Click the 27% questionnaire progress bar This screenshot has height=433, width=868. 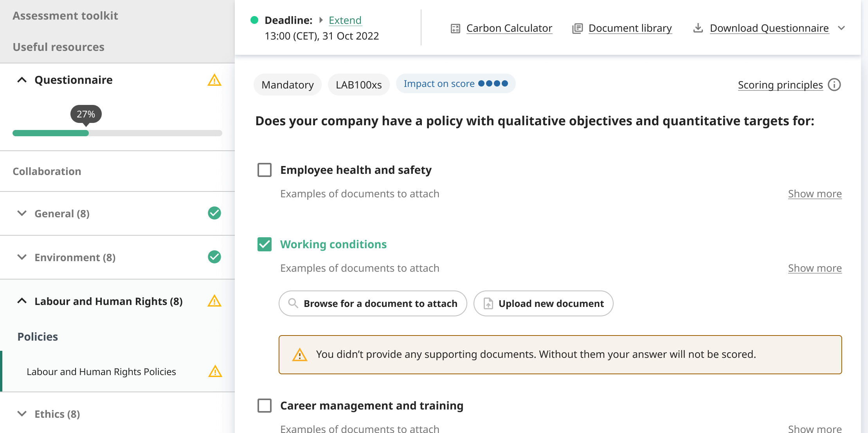[117, 133]
